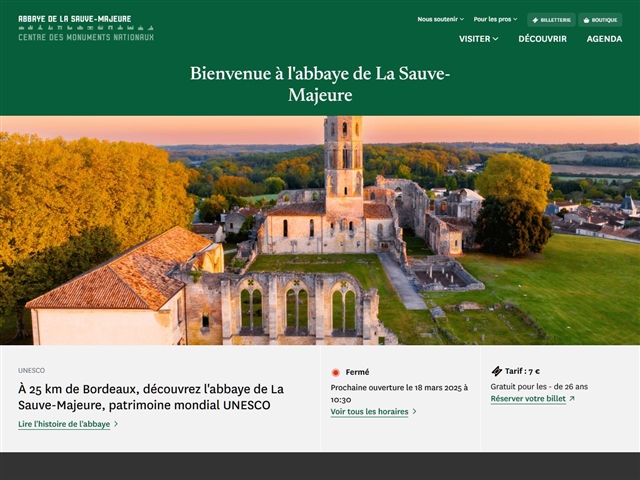Open the Billetterie button
Image resolution: width=640 pixels, height=480 pixels.
pyautogui.click(x=551, y=20)
